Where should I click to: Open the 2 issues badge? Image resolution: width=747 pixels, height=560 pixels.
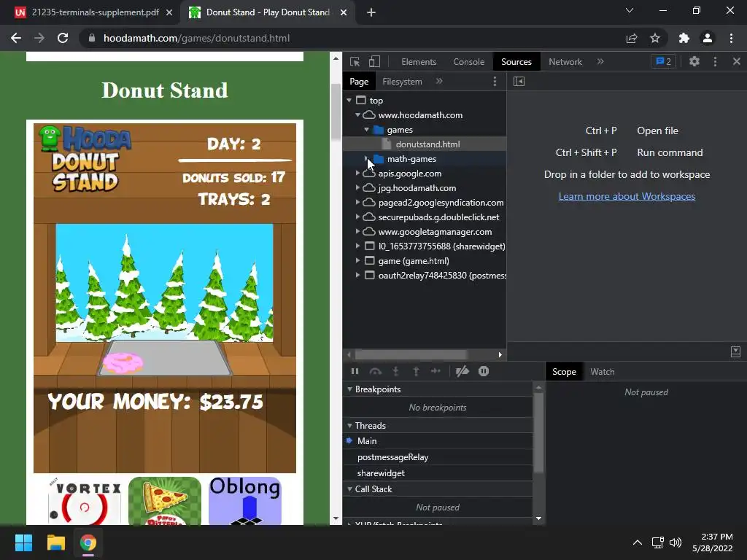tap(663, 61)
